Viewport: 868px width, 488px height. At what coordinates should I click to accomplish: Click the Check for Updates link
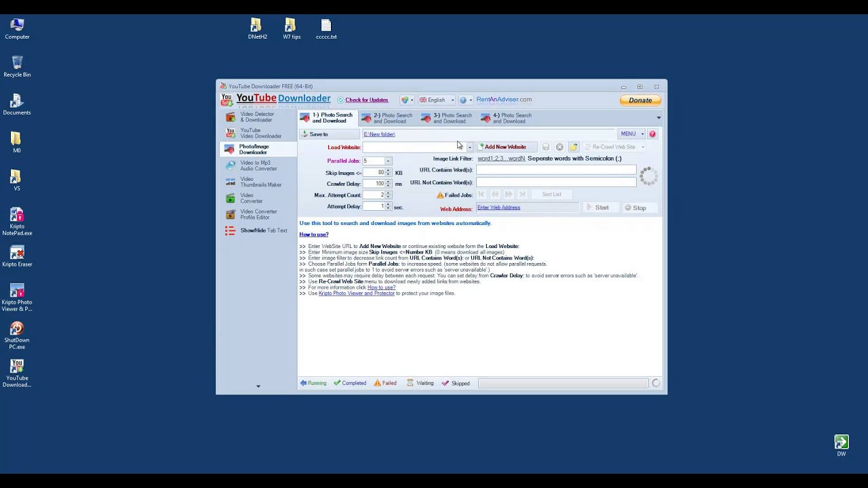(x=366, y=100)
